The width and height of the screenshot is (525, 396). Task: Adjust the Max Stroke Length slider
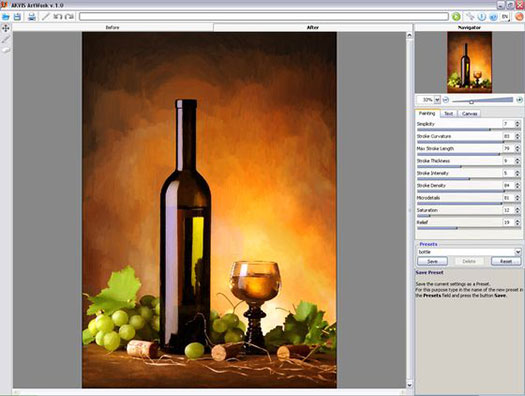[499, 154]
